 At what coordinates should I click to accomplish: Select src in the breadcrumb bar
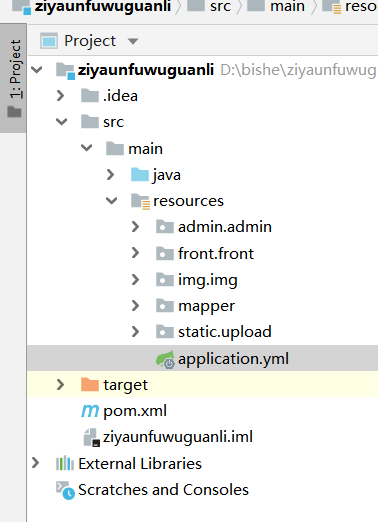[x=220, y=6]
